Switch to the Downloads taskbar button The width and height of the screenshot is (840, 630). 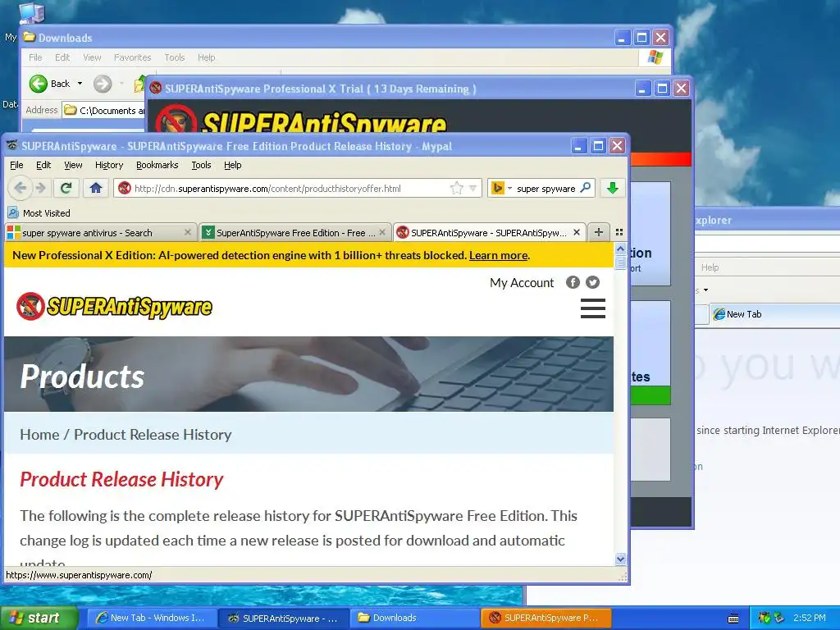coord(415,618)
